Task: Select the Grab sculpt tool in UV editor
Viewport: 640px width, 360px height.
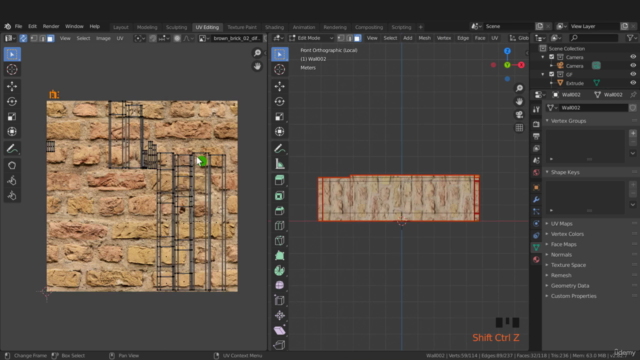Action: pyautogui.click(x=12, y=165)
